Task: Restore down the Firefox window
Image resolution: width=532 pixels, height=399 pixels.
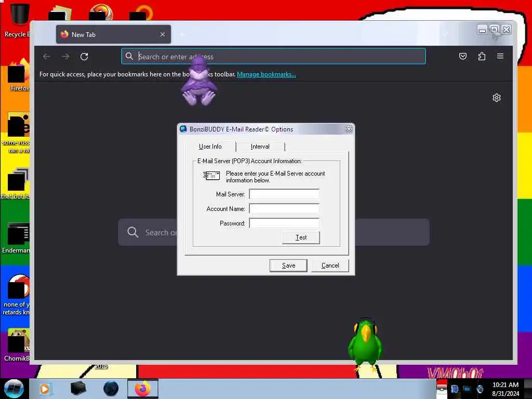Action: [495, 30]
